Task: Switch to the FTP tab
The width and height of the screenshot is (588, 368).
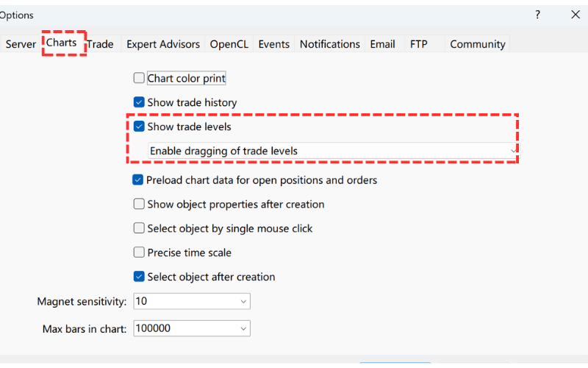Action: click(x=419, y=44)
